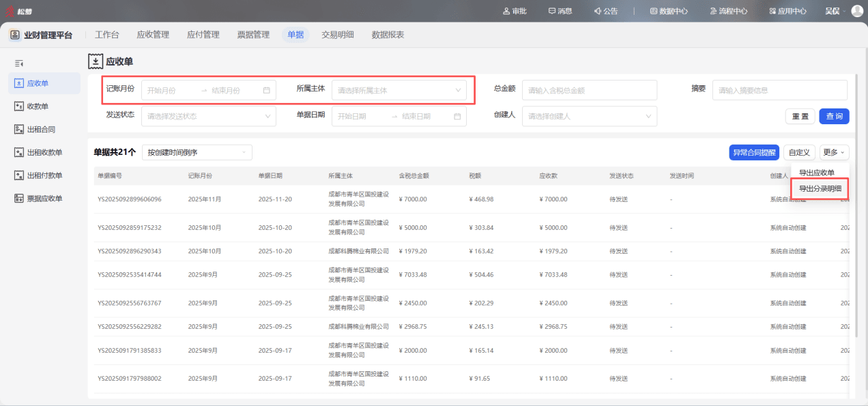868x406 pixels.
Task: Click the 查询 button
Action: 835,117
